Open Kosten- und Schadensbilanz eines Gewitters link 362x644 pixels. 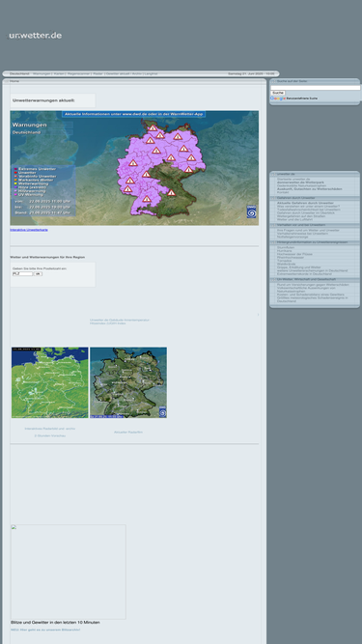(x=310, y=294)
